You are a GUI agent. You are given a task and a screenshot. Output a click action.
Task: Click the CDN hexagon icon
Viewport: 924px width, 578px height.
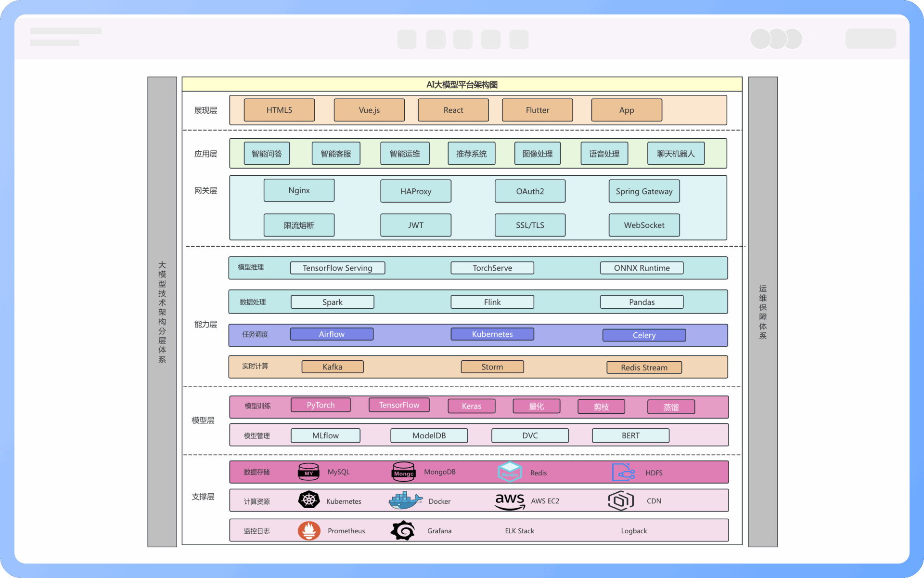[620, 501]
